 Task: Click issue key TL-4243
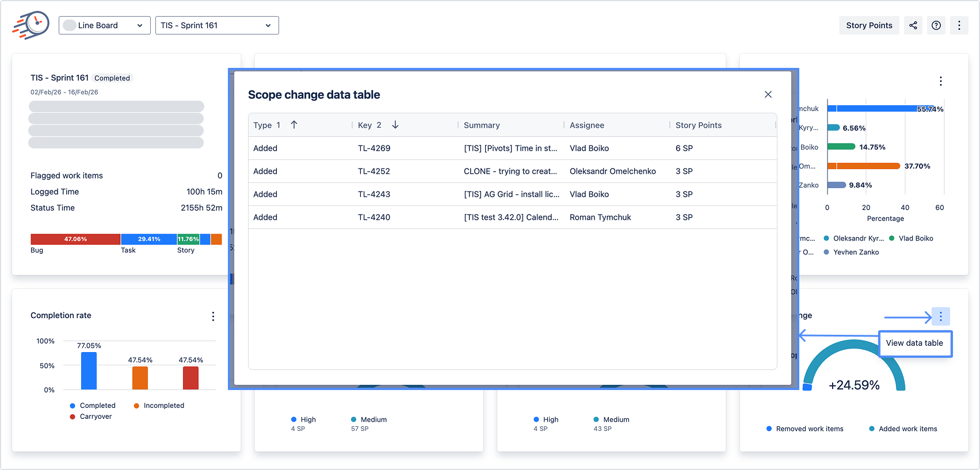pos(374,194)
